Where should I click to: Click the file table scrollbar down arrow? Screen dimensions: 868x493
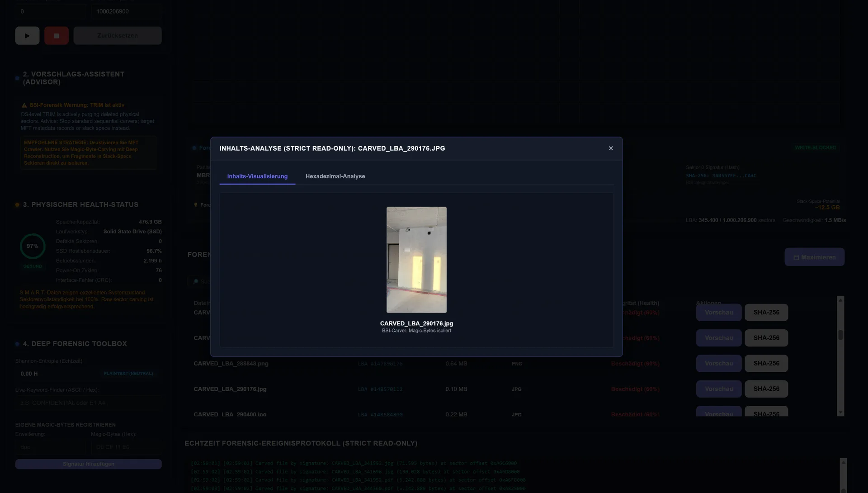tap(840, 412)
